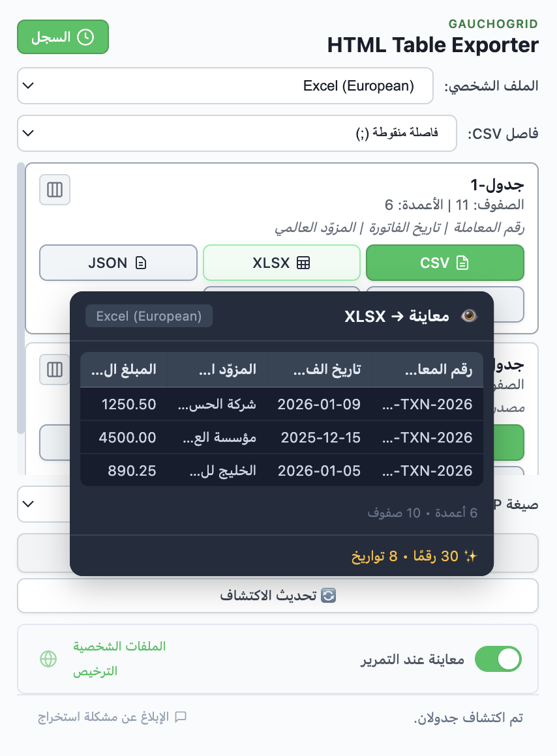Image resolution: width=557 pixels, height=756 pixels.
Task: Click the refresh icon on تحديث الاكتشاف
Action: click(x=328, y=595)
